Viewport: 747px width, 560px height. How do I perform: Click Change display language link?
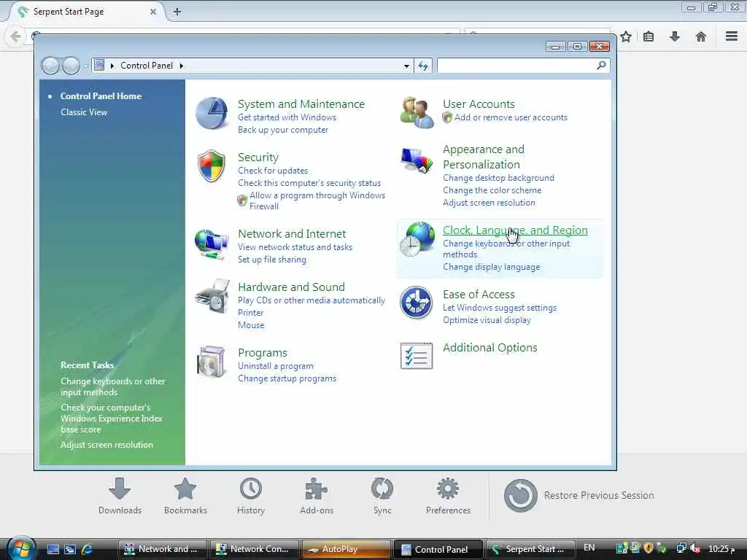(491, 267)
